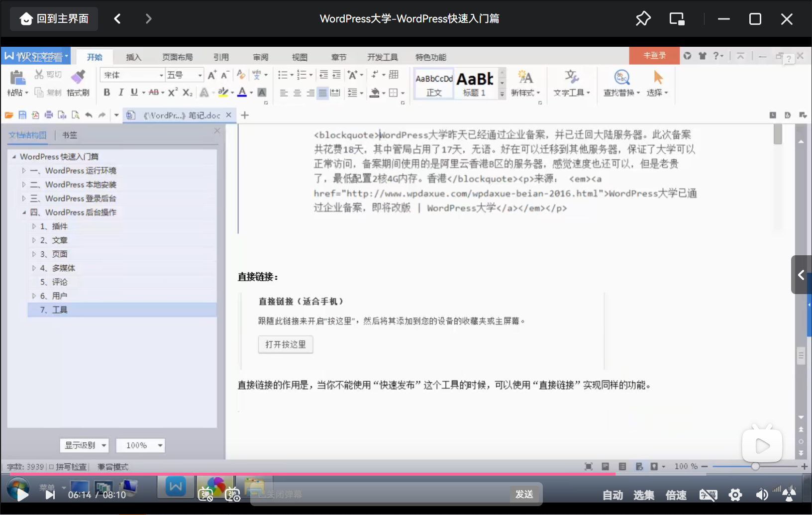Adjust the document zoom slider
This screenshot has height=515, width=812.
tap(755, 466)
